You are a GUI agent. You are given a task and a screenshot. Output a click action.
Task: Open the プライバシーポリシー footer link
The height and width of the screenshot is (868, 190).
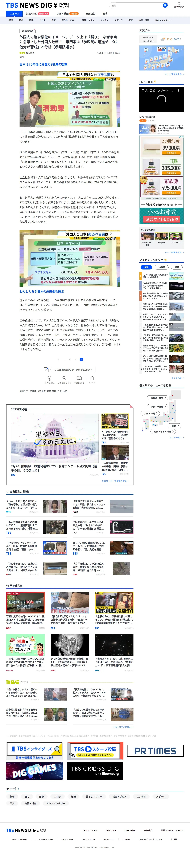tap(44, 839)
